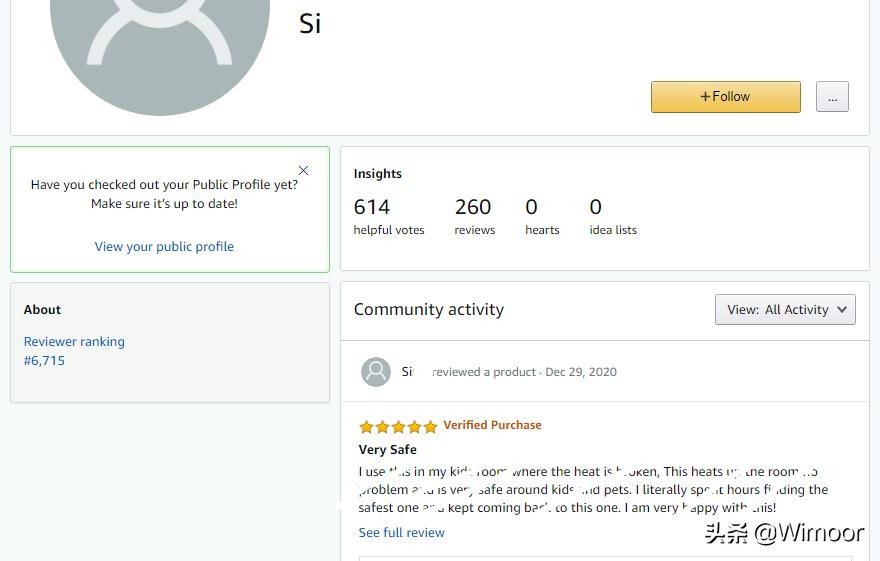The width and height of the screenshot is (880, 561).
Task: Click the five-star rating icons
Action: tap(398, 427)
